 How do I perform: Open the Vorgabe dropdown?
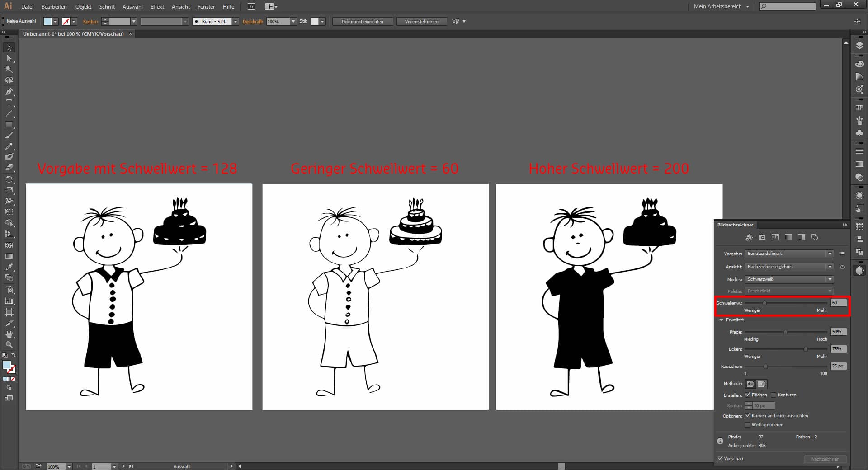tap(789, 254)
